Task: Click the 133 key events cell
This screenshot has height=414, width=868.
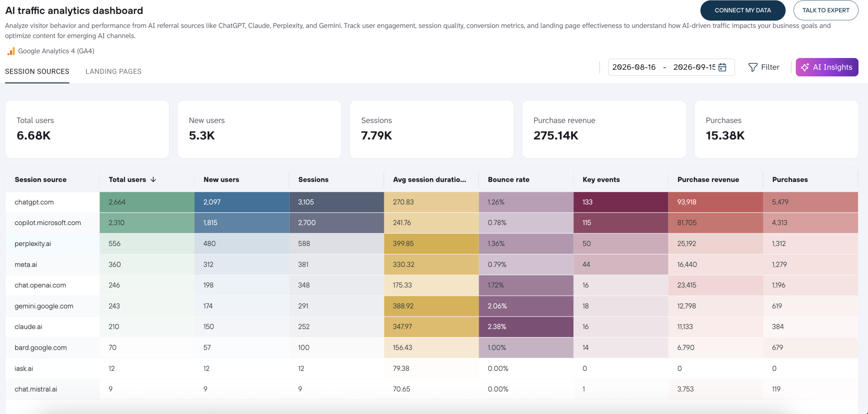Action: click(620, 202)
